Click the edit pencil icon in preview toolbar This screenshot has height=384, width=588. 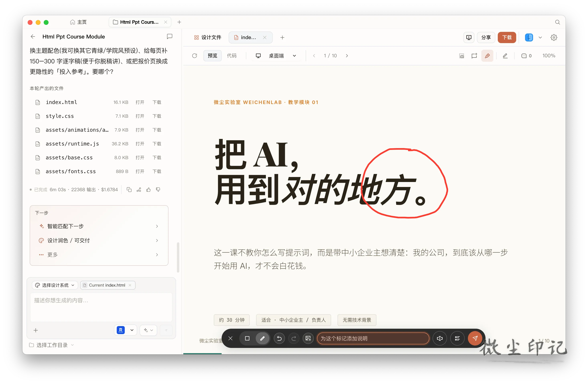coord(505,56)
